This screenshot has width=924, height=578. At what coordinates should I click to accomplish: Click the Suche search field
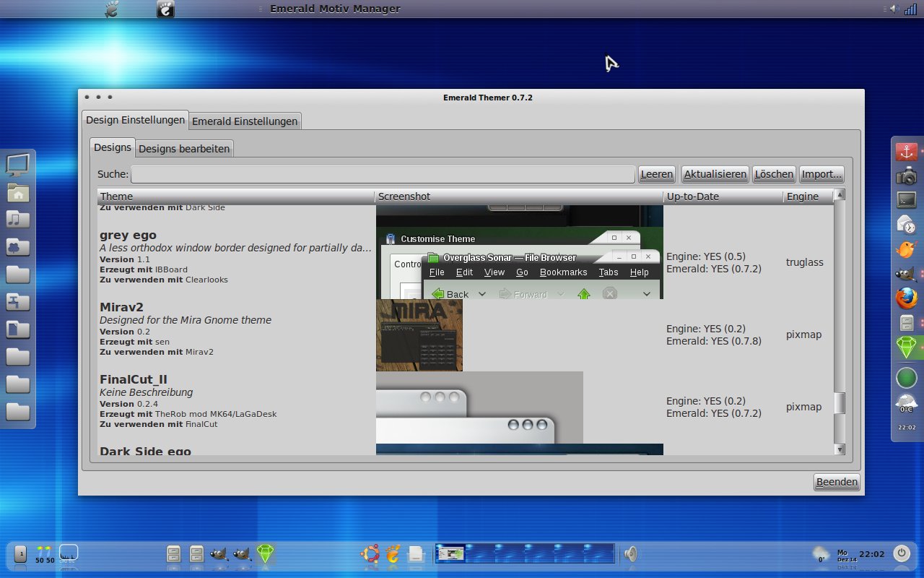tap(383, 174)
